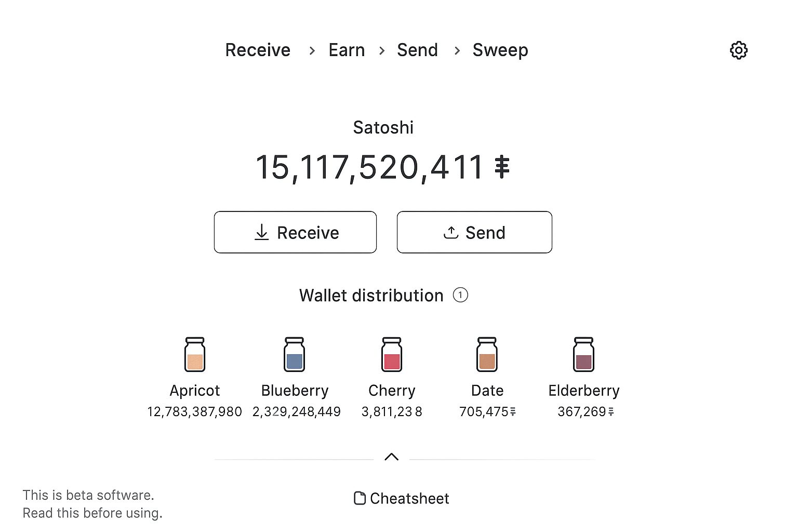The width and height of the screenshot is (798, 532).
Task: Open the Date jar wallet icon
Action: point(487,355)
